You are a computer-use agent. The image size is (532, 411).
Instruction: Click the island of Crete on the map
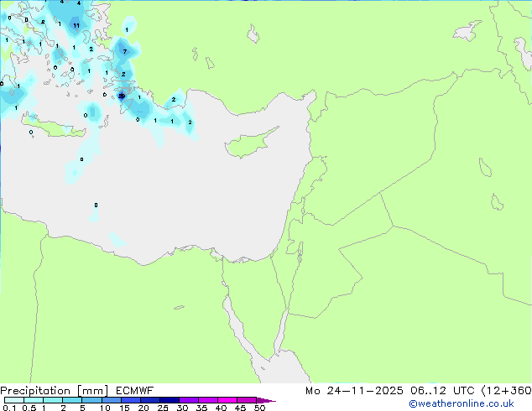click(x=54, y=126)
